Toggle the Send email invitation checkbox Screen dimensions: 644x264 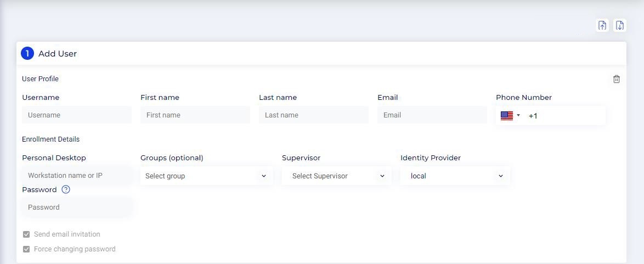26,234
